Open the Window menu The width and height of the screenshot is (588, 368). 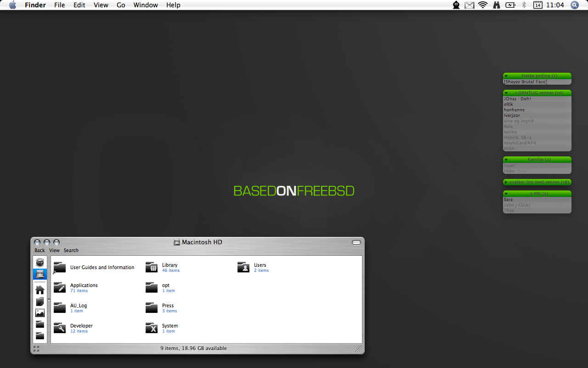(x=146, y=5)
